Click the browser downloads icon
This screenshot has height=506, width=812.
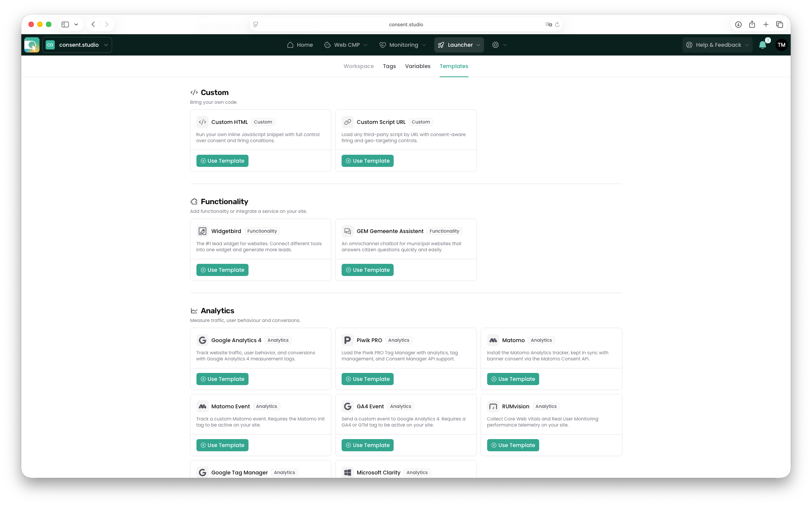pos(738,24)
